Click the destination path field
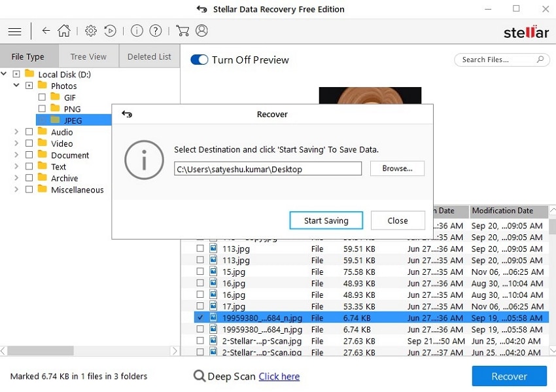The image size is (556, 392). click(x=267, y=168)
